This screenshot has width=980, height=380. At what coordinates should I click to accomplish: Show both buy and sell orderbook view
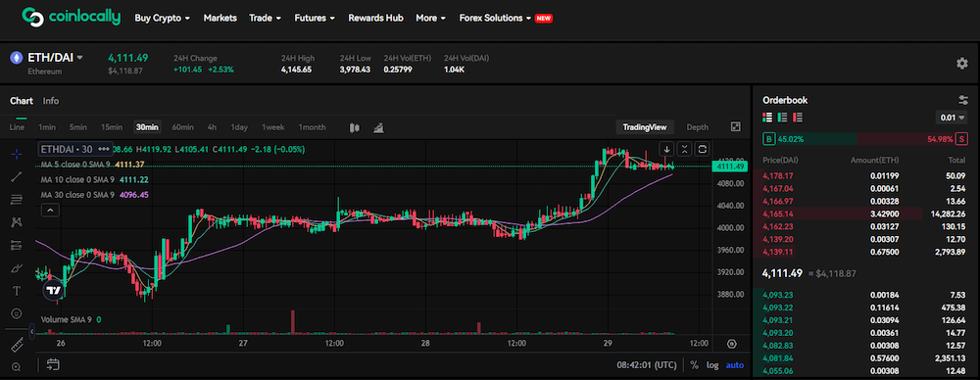tap(767, 117)
